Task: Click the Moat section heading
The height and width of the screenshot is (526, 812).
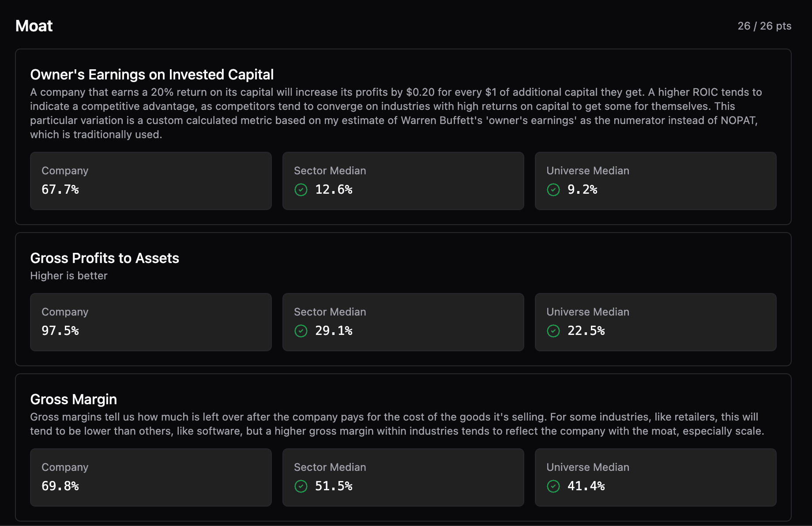Action: click(x=34, y=26)
